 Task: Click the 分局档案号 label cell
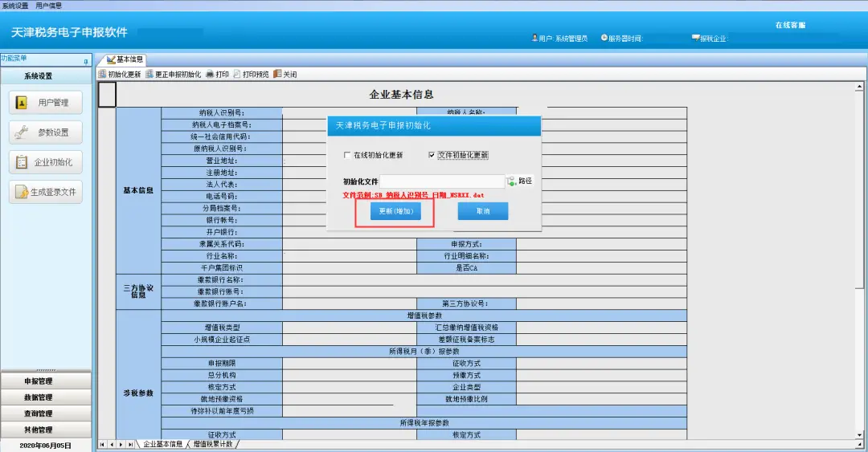[x=222, y=208]
